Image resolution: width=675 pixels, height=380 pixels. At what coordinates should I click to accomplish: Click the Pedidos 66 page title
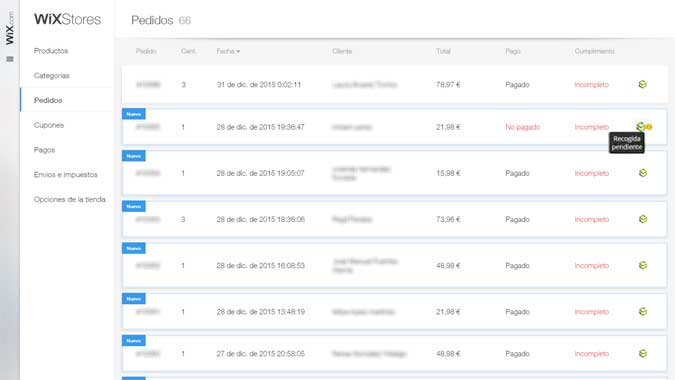pyautogui.click(x=161, y=20)
